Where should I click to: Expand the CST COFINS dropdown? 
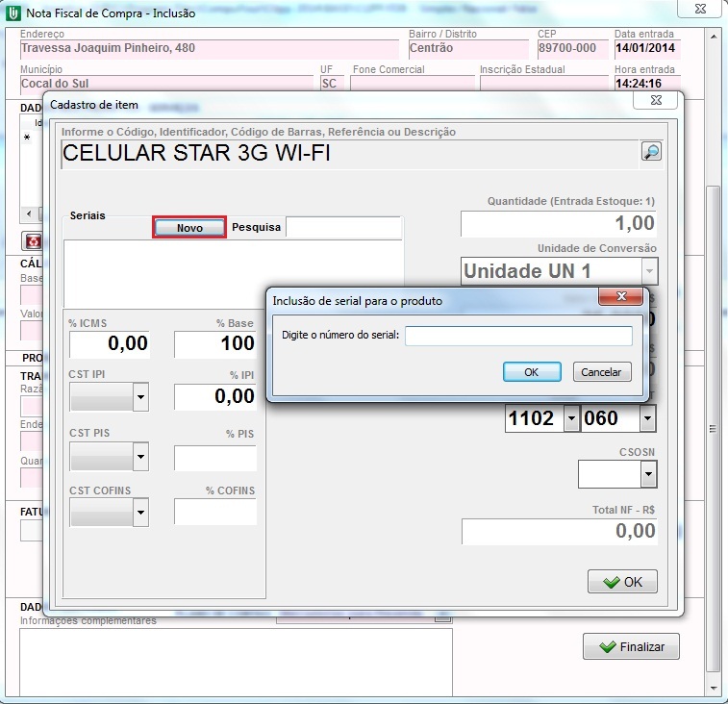(x=140, y=514)
